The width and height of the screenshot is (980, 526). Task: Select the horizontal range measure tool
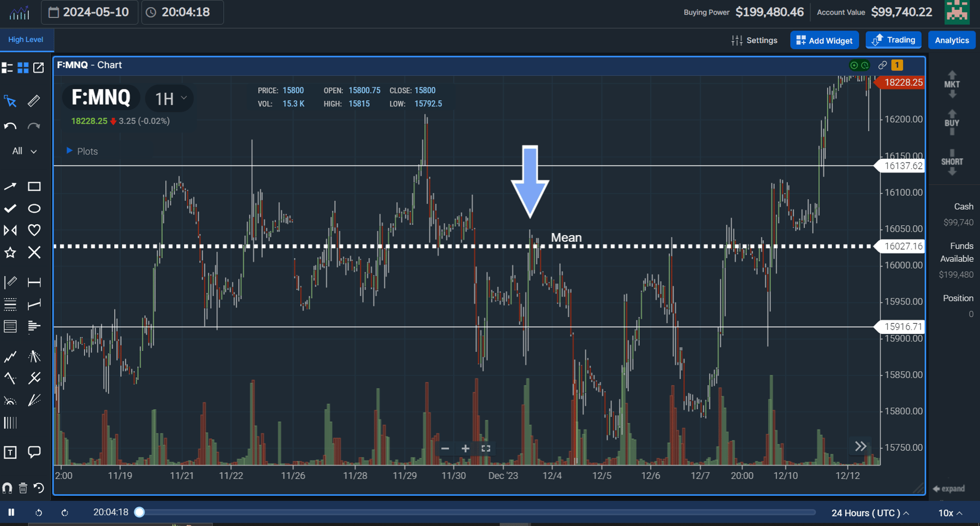[x=34, y=282]
